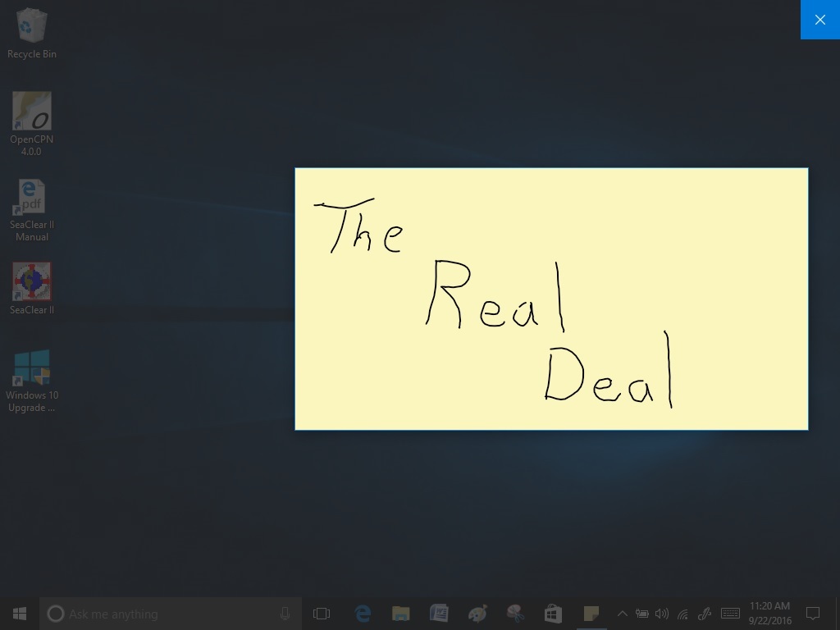Select the SeaClear II Manual PDF icon
The image size is (840, 630).
coord(31,198)
